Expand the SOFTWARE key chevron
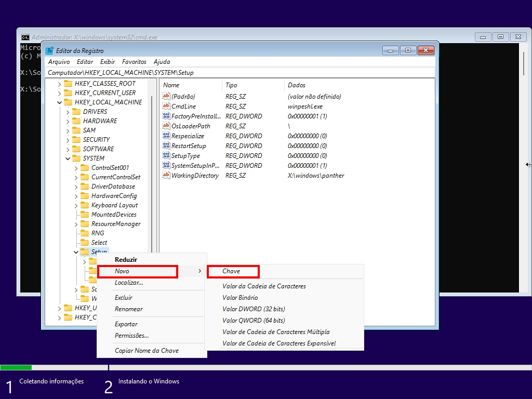Screen dimensions: 532x399 pyautogui.click(x=68, y=149)
